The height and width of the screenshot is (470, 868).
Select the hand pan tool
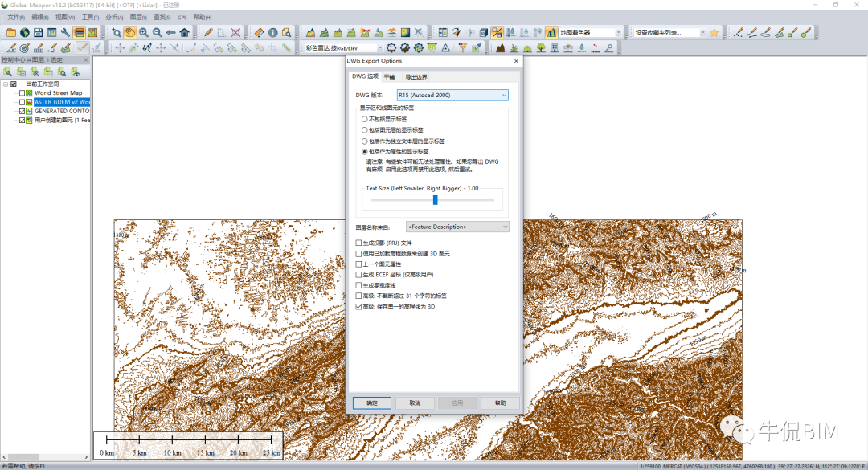(x=130, y=33)
